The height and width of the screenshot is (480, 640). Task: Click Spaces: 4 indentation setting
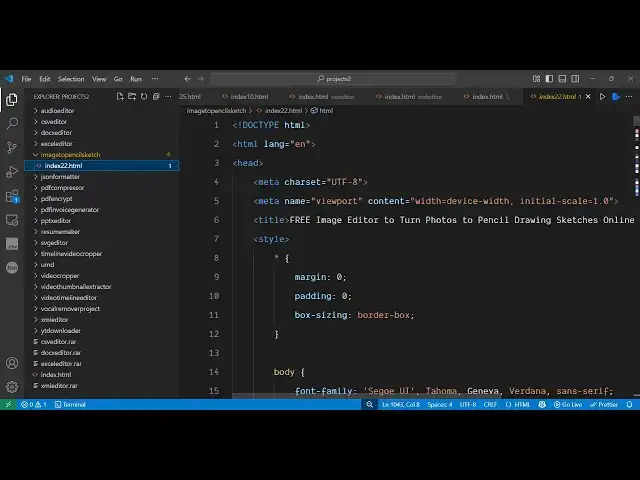pyautogui.click(x=440, y=404)
